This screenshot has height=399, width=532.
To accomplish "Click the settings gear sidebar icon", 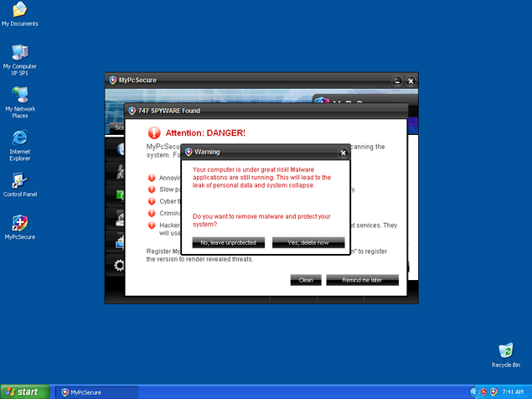I will [x=119, y=266].
